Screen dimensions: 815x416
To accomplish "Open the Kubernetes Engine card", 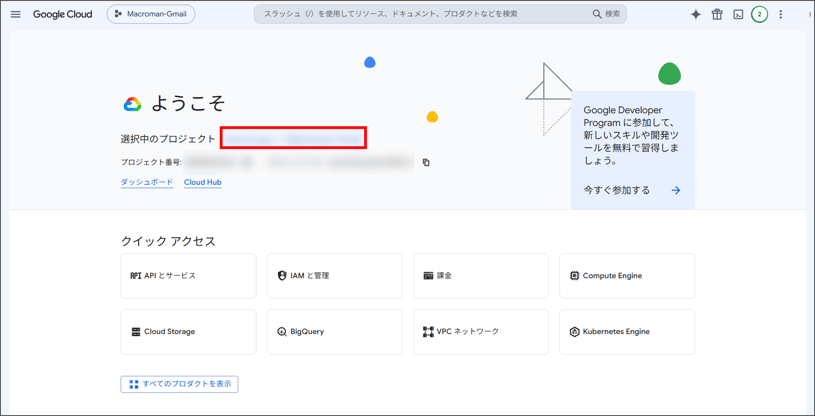I will pos(627,332).
